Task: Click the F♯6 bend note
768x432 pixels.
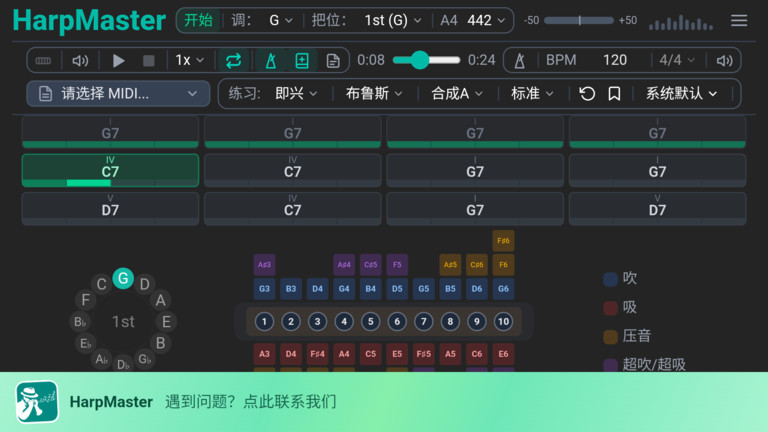Action: pos(503,240)
